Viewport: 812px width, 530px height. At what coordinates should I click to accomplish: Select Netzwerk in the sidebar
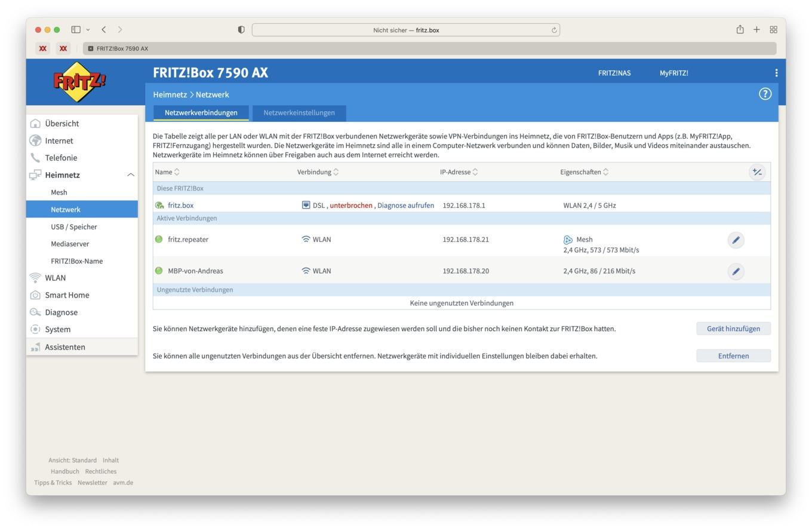82,210
